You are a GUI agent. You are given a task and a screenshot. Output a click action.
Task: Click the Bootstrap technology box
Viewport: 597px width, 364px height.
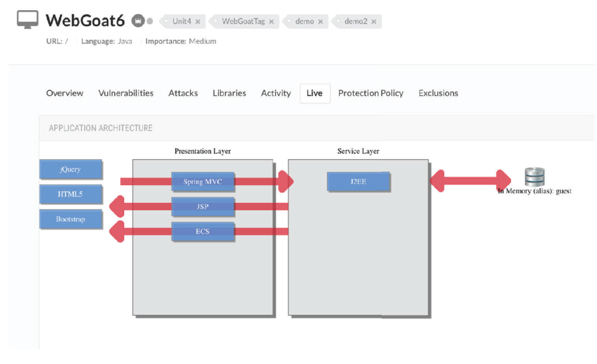[x=70, y=219]
